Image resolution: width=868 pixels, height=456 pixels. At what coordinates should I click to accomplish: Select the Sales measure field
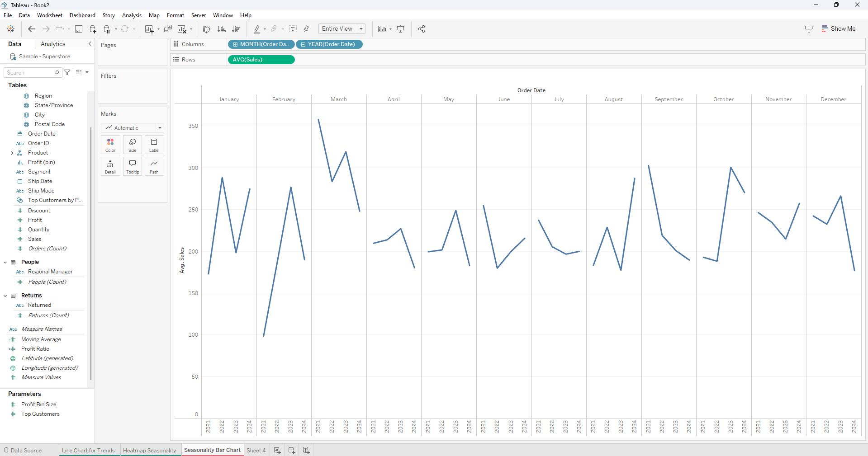click(x=35, y=239)
